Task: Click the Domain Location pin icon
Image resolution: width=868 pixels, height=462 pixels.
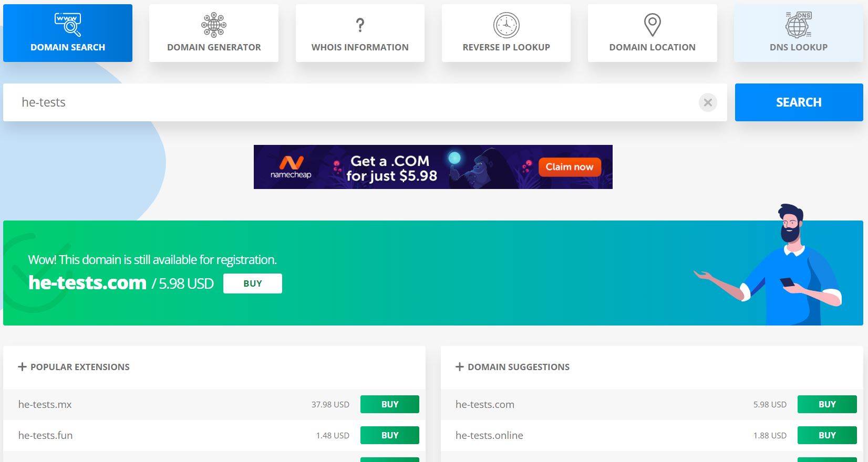Action: (x=652, y=25)
